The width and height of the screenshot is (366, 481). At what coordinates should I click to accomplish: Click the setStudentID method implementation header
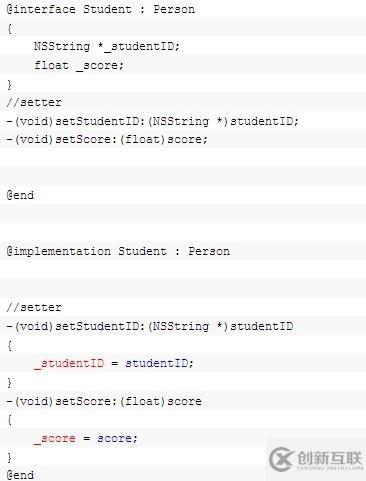click(150, 326)
